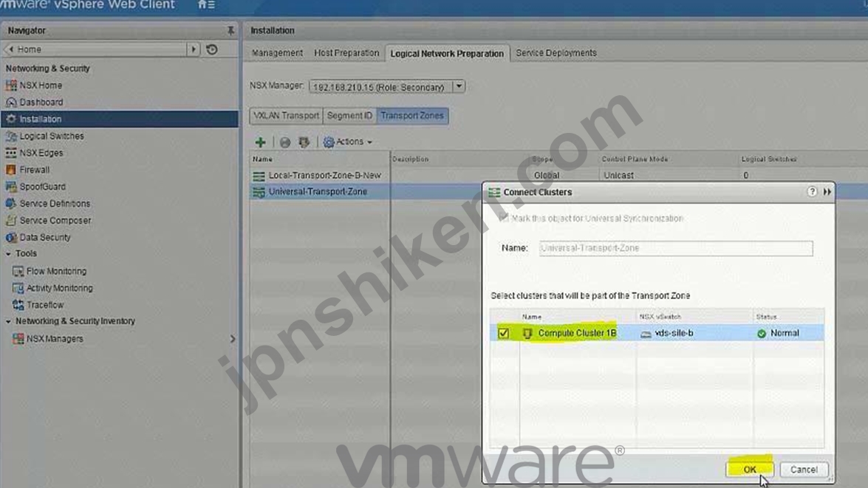Viewport: 868px width, 488px height.
Task: Click the Service Composer icon
Action: click(11, 220)
